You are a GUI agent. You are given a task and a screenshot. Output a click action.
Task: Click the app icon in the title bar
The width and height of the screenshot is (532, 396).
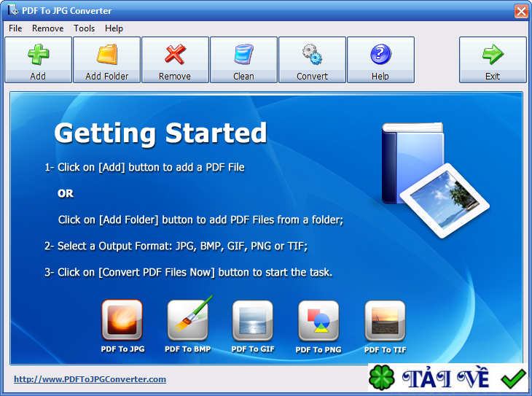(x=13, y=10)
